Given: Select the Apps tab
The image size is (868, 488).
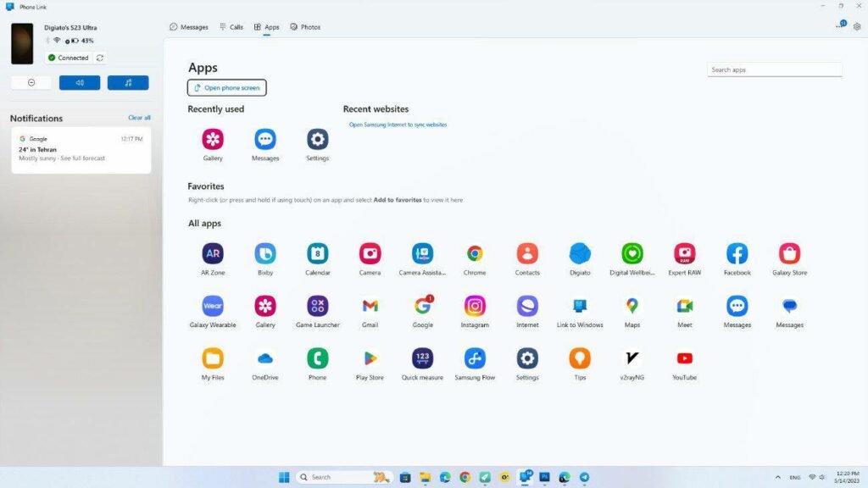Looking at the screenshot, I should click(266, 27).
